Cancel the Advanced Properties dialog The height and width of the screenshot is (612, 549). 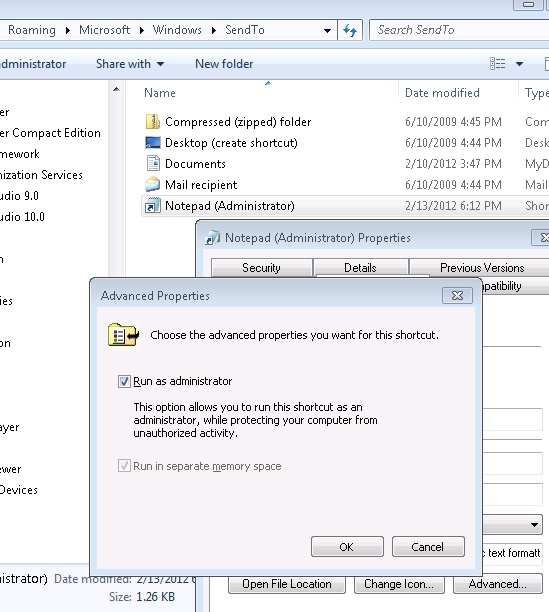point(428,546)
